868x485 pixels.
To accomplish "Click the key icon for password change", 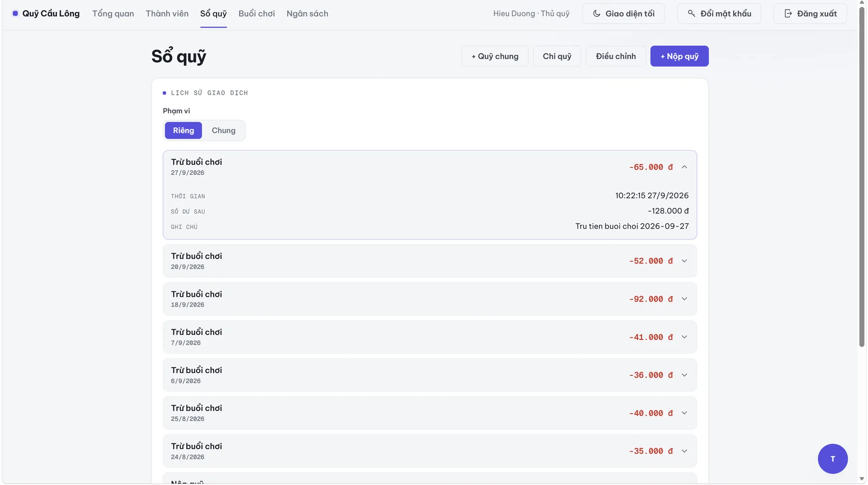I will coord(692,14).
